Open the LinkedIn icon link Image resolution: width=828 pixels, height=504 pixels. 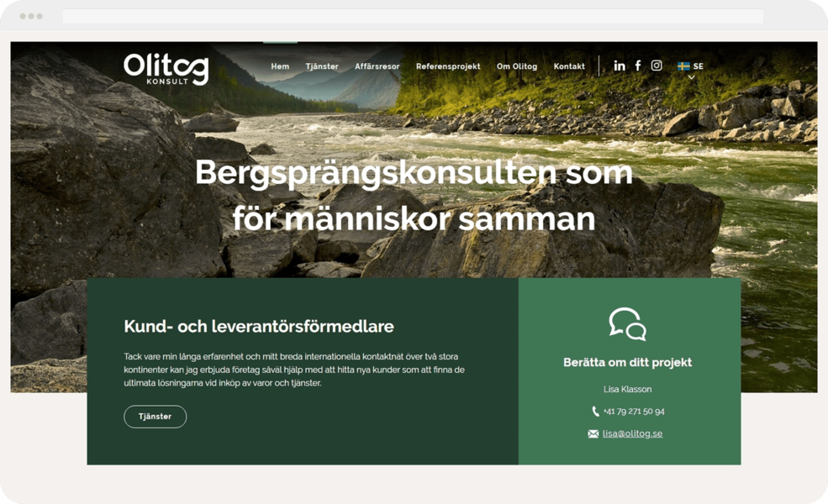620,66
